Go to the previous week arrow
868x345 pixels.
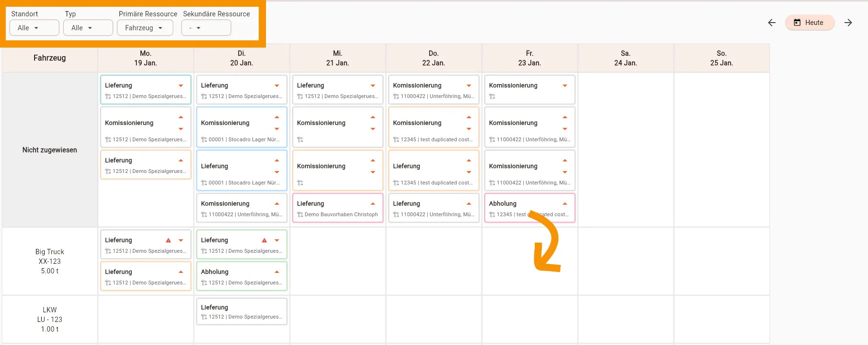click(772, 23)
